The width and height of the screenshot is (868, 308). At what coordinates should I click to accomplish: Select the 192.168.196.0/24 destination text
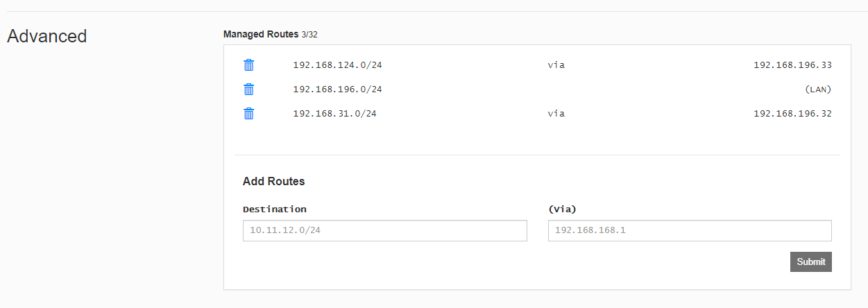[338, 89]
